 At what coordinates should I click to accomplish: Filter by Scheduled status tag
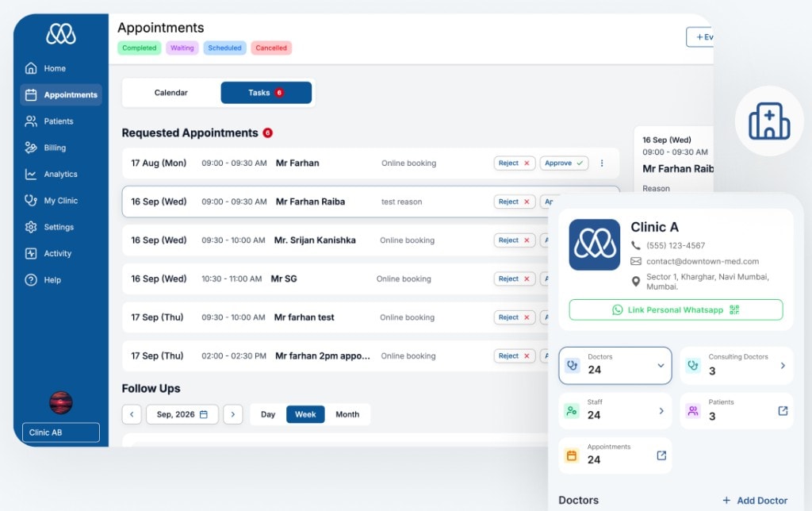coord(224,48)
